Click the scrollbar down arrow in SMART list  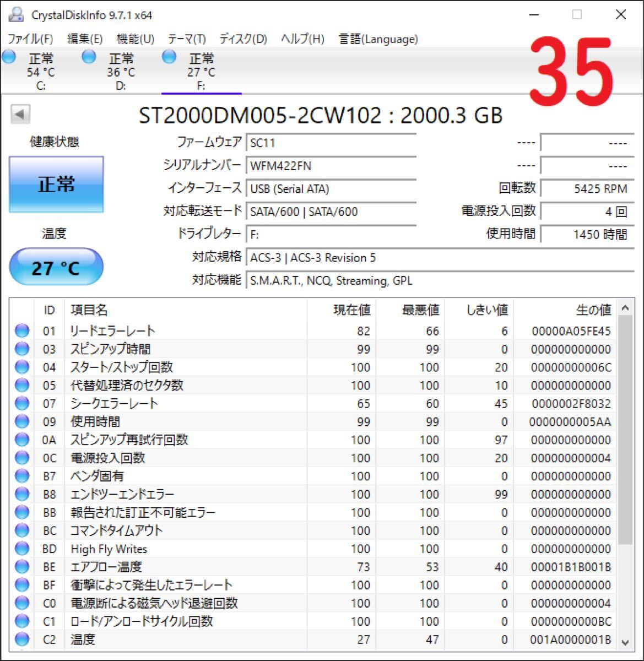(x=625, y=642)
